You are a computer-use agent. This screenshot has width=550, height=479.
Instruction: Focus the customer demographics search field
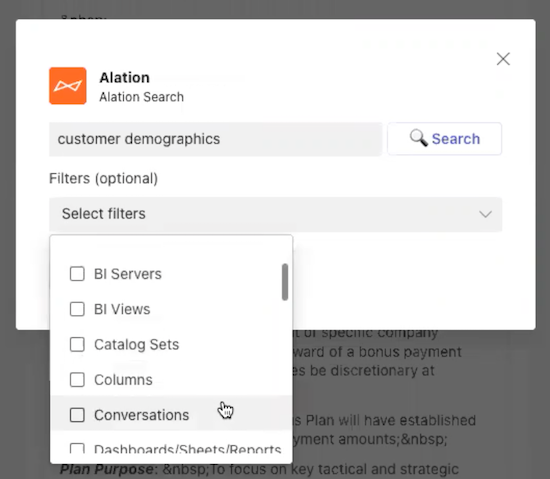[215, 139]
